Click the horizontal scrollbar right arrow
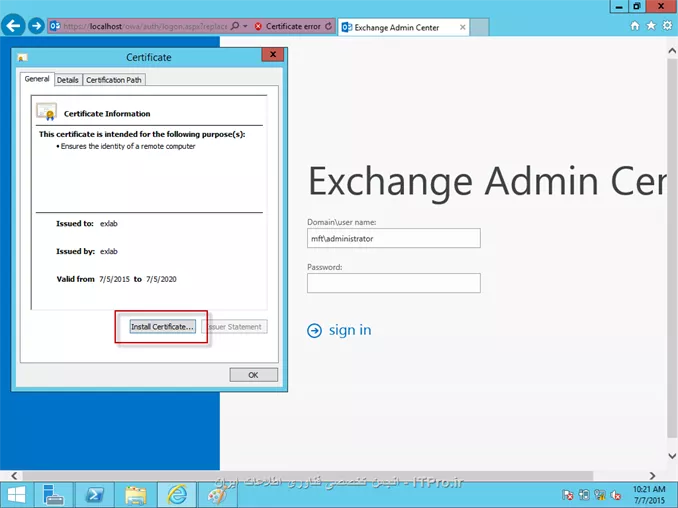 [x=652, y=476]
